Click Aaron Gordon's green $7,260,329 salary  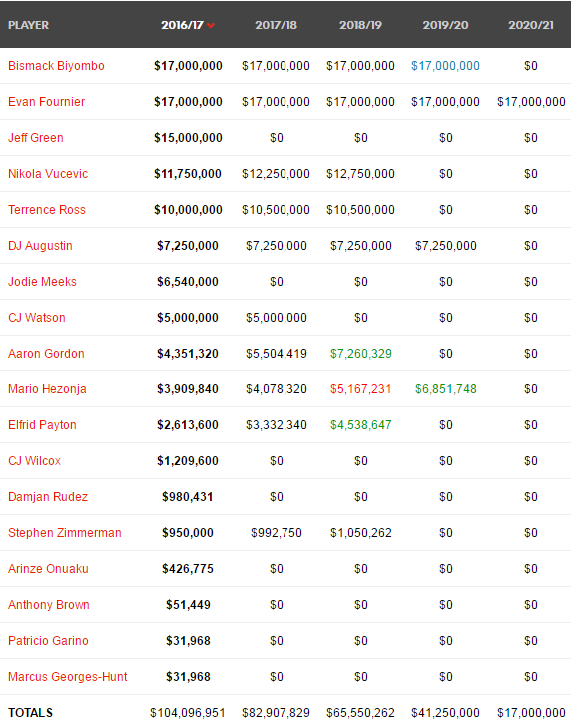point(361,354)
